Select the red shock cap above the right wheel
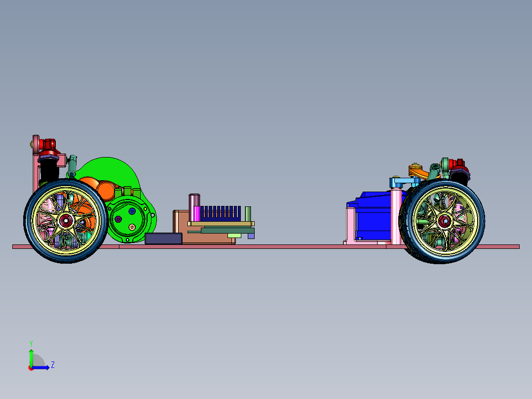Viewport: 532px width, 399px height. pyautogui.click(x=458, y=165)
